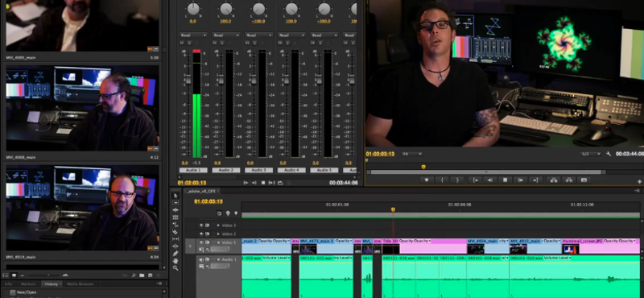This screenshot has height=298, width=644.
Task: Select the Track Select tool
Action: [x=175, y=203]
